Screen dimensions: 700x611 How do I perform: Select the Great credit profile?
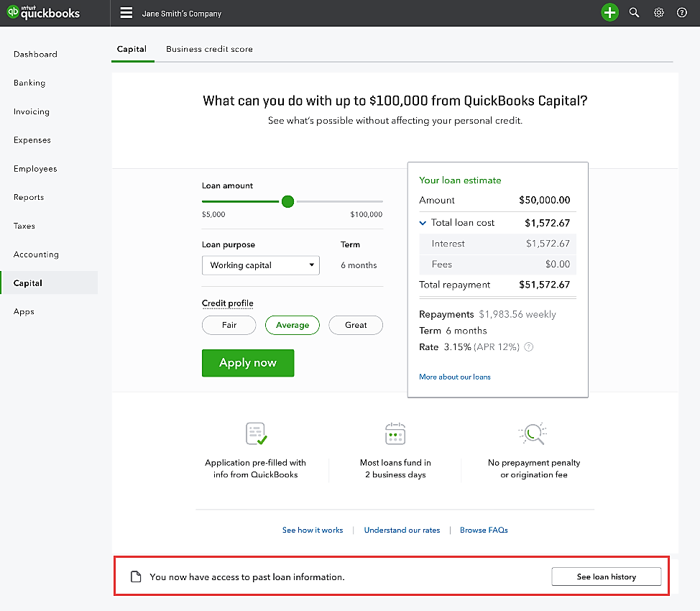356,325
